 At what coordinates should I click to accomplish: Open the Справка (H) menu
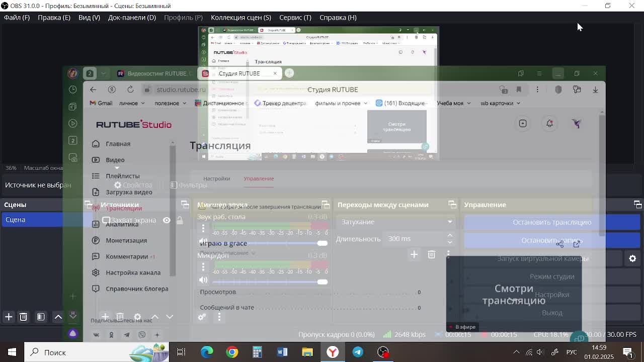(338, 17)
